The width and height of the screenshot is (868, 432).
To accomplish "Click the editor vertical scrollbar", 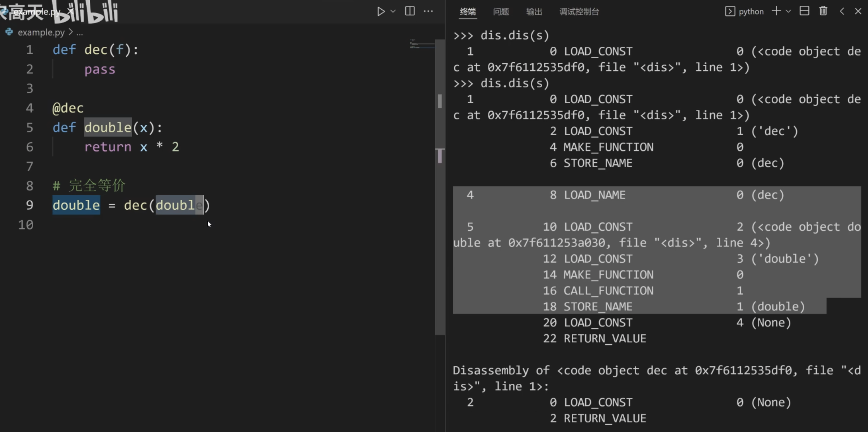I will tap(440, 187).
